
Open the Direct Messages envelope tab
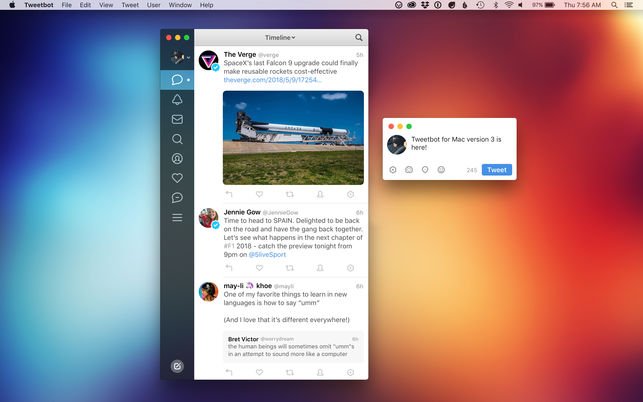pos(177,119)
